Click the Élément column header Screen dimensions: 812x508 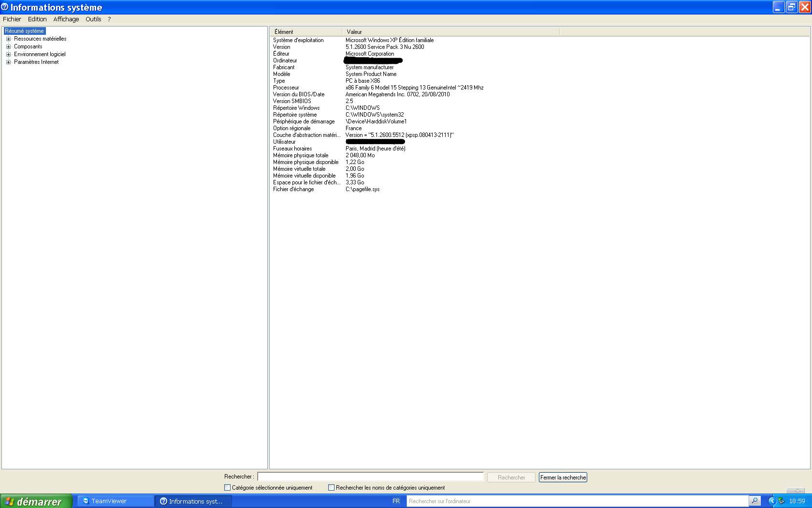click(x=306, y=32)
